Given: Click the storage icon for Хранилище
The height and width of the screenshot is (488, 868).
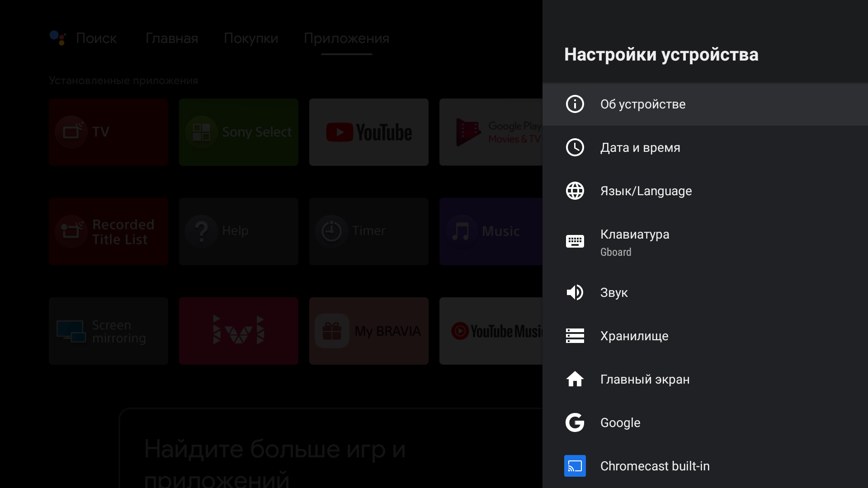Looking at the screenshot, I should tap(575, 336).
